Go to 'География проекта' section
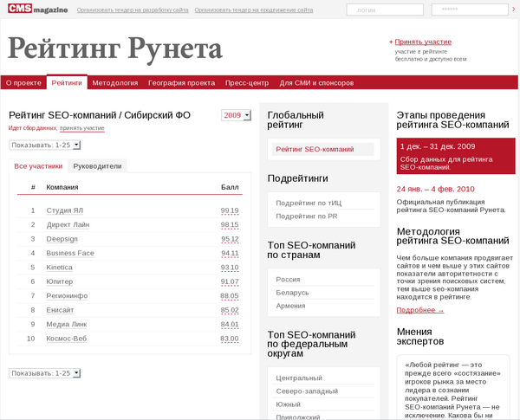The image size is (520, 420). click(181, 83)
